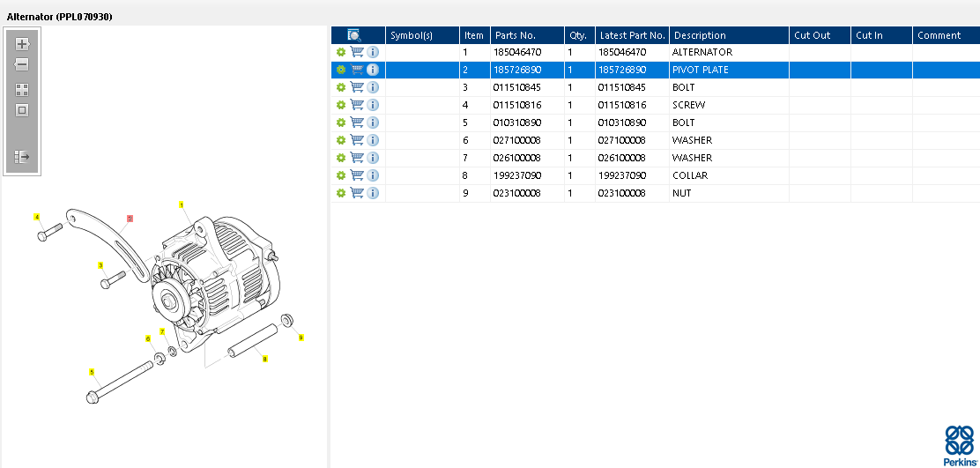980x468 pixels.
Task: Click yellow callout 5 on diagram
Action: [92, 372]
